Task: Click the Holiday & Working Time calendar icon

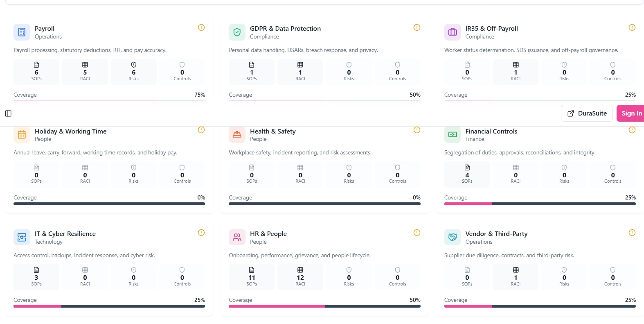Action: tap(22, 134)
